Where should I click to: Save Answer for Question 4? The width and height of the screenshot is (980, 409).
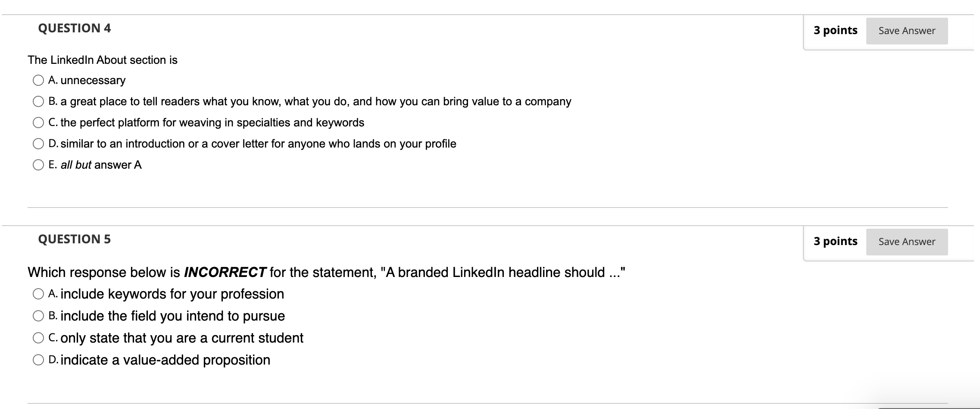pos(907,31)
